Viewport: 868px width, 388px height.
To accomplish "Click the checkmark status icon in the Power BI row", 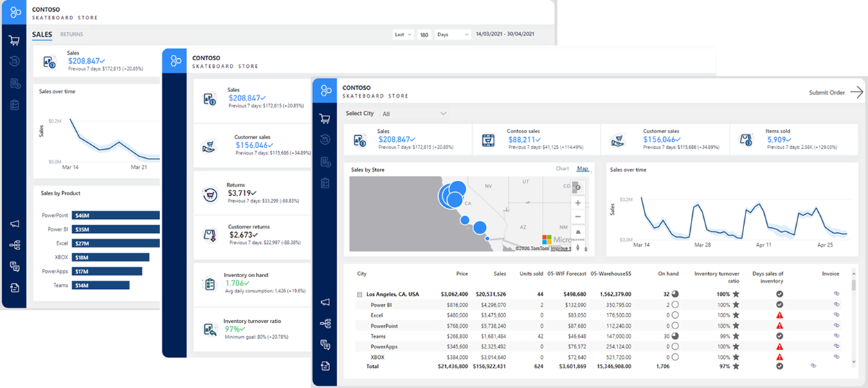I will [779, 305].
